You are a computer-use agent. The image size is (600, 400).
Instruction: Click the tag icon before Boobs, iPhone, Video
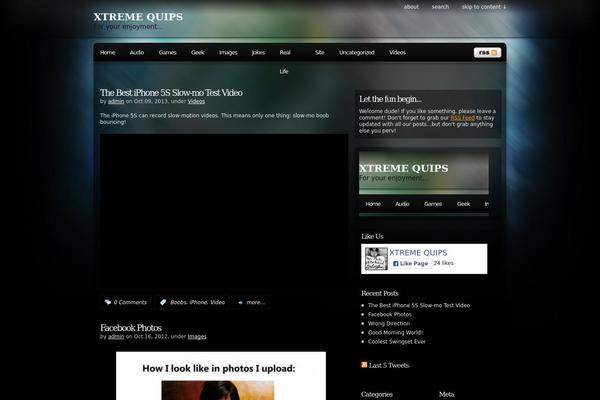tap(163, 302)
